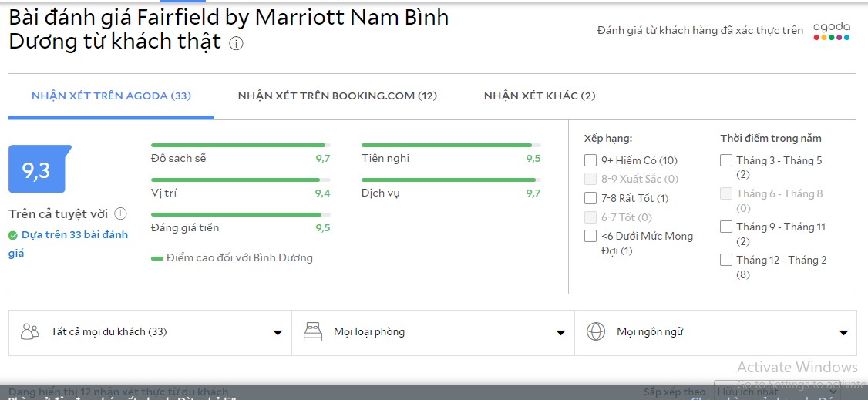
Task: Check the 9+ Hiếm Có rating filter
Action: pos(590,160)
